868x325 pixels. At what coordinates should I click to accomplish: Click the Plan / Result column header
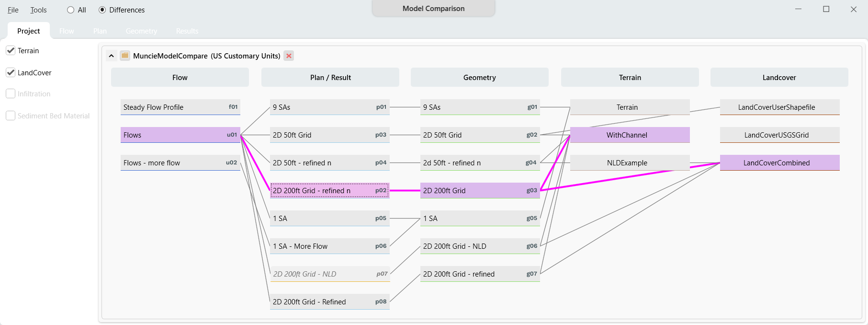tap(330, 77)
